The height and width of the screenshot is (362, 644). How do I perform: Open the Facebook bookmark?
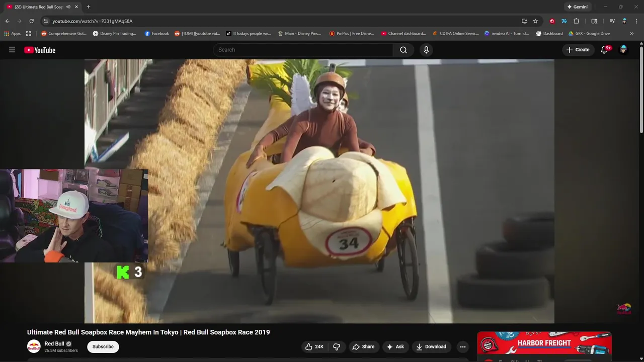(157, 34)
